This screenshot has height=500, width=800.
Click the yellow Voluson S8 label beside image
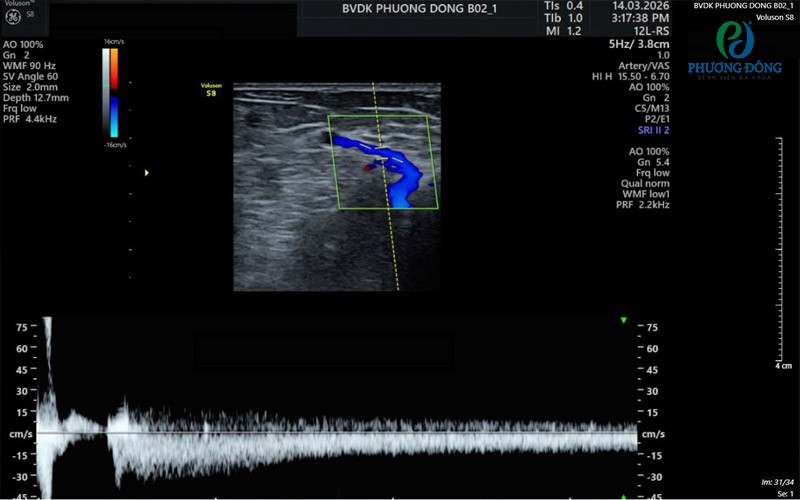click(x=210, y=90)
